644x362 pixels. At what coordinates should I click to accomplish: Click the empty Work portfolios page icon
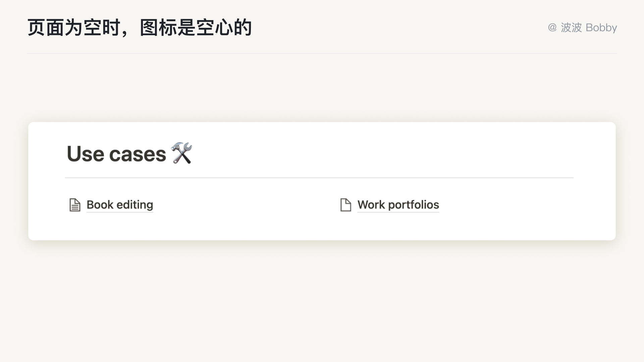345,205
